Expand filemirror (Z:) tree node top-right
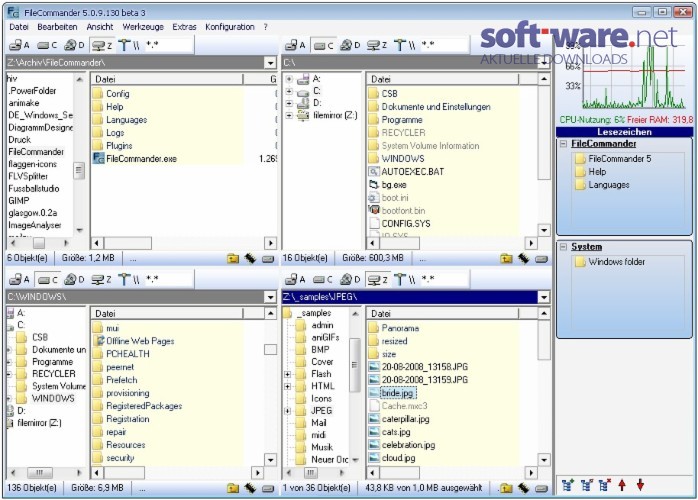This screenshot has width=698, height=500. pos(289,115)
